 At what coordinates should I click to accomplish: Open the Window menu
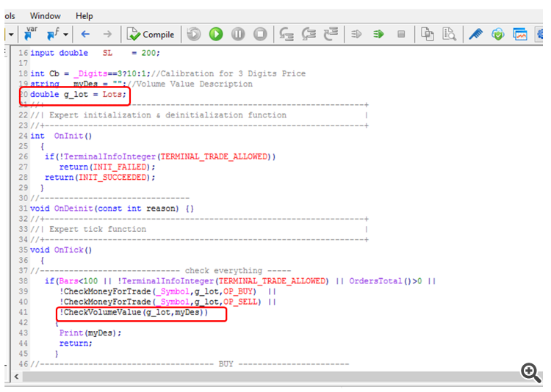pyautogui.click(x=45, y=16)
